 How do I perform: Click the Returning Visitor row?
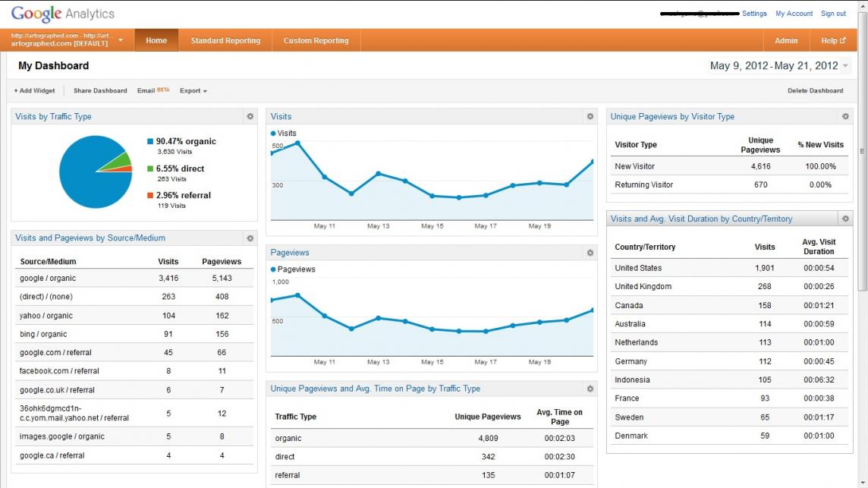(730, 185)
